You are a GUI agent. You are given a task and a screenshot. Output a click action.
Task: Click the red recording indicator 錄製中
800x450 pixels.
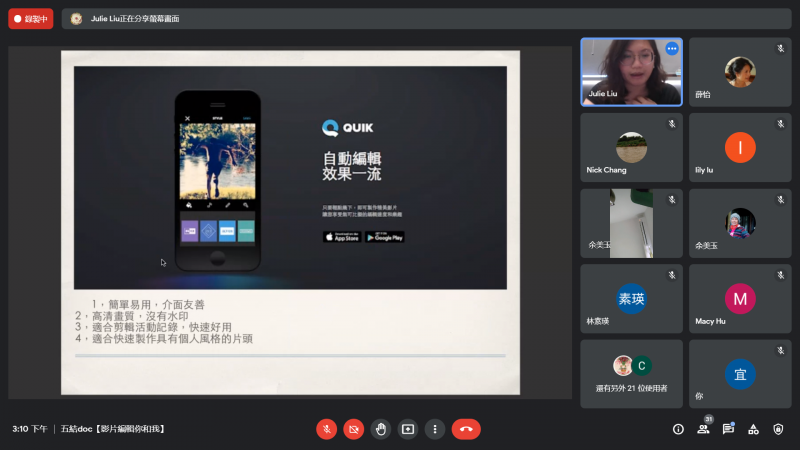click(31, 19)
